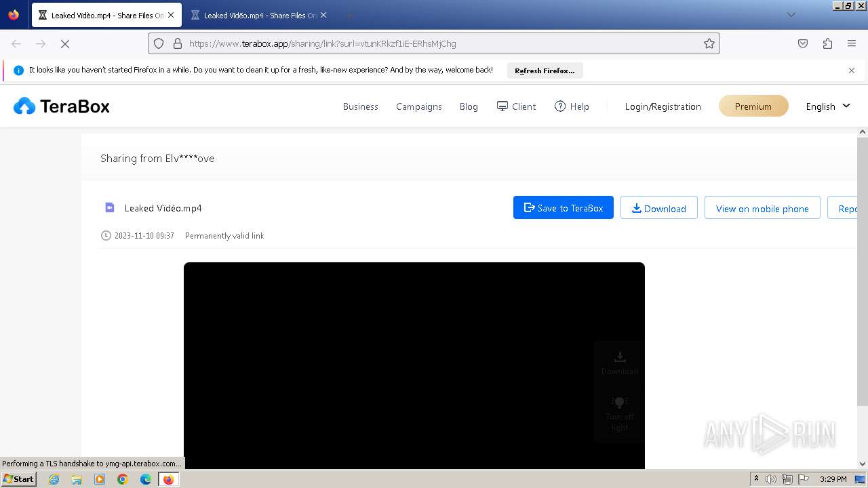Viewport: 868px width, 488px height.
Task: Click Save to TeraBox button
Action: point(564,208)
